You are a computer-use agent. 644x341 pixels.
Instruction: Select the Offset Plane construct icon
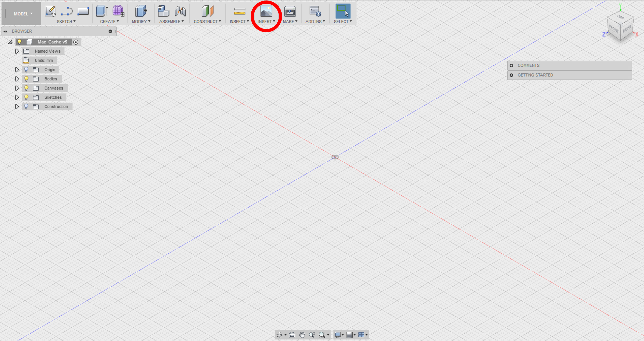click(x=207, y=11)
